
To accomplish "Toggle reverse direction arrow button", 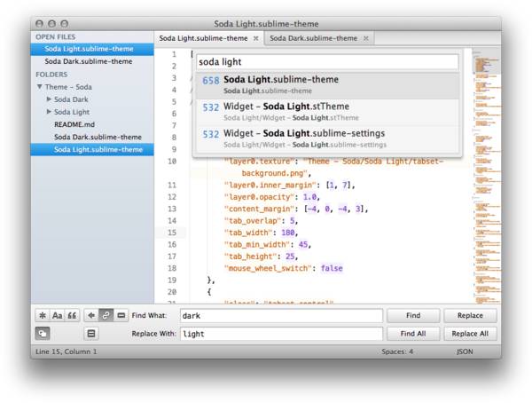I will pos(91,315).
